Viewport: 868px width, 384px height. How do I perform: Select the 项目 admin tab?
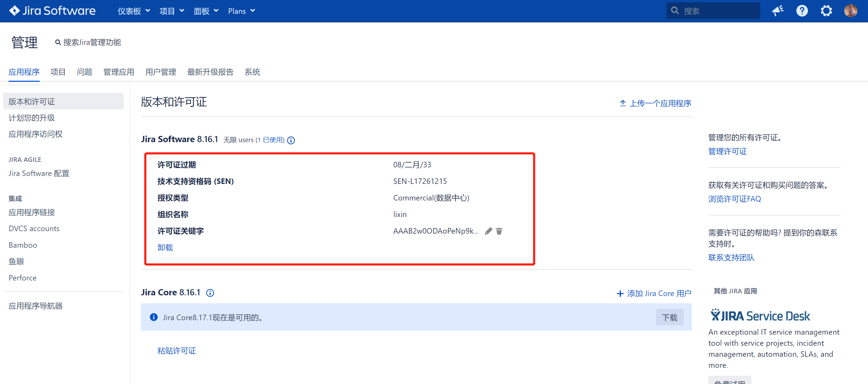[x=58, y=72]
